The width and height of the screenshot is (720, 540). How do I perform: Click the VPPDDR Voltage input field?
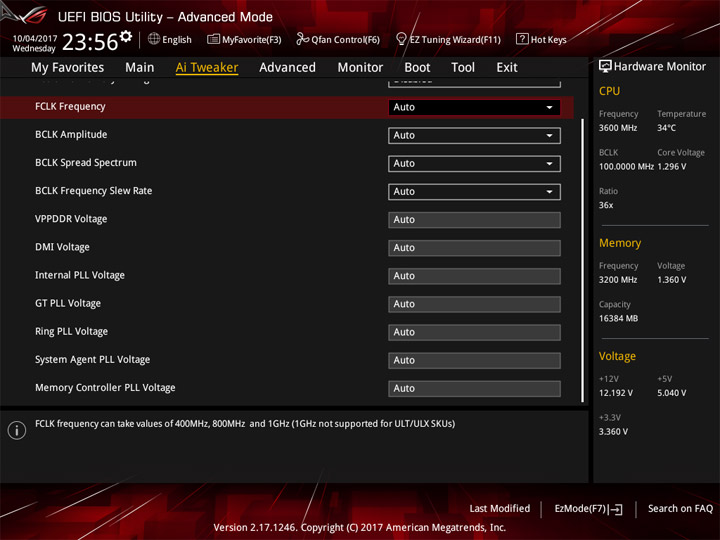coord(474,220)
